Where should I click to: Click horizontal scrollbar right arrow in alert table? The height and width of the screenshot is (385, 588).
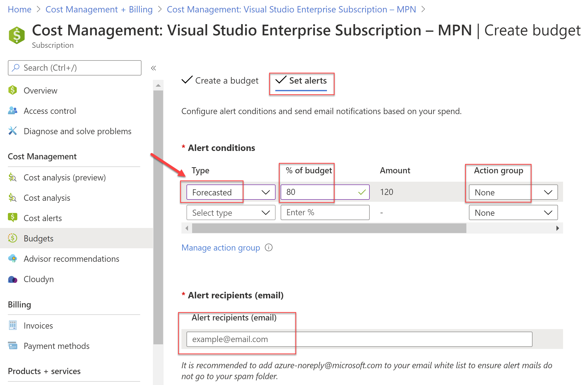[x=557, y=228]
